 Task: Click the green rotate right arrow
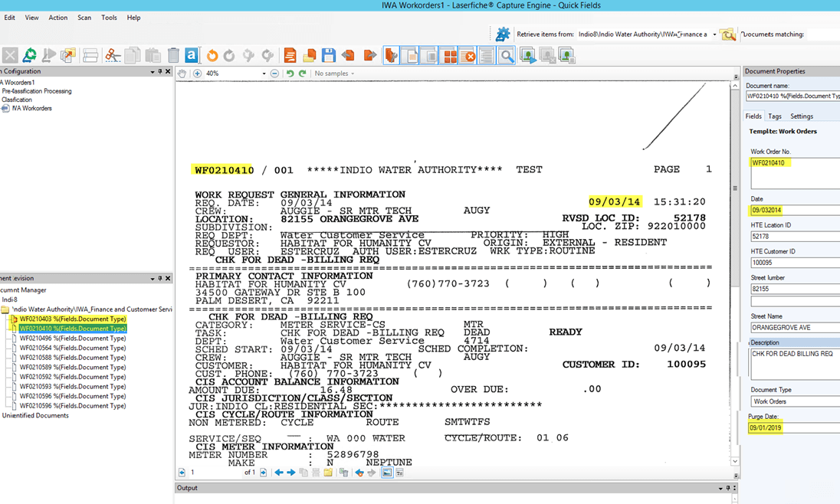click(302, 74)
